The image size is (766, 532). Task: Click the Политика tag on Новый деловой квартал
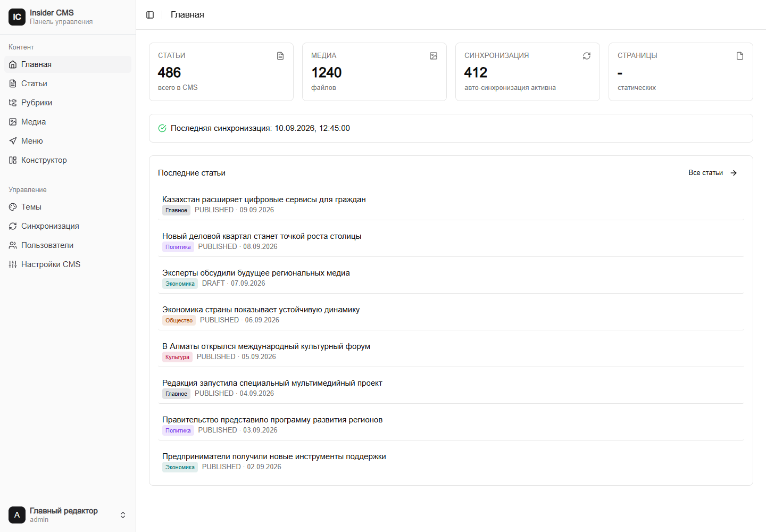pyautogui.click(x=178, y=247)
